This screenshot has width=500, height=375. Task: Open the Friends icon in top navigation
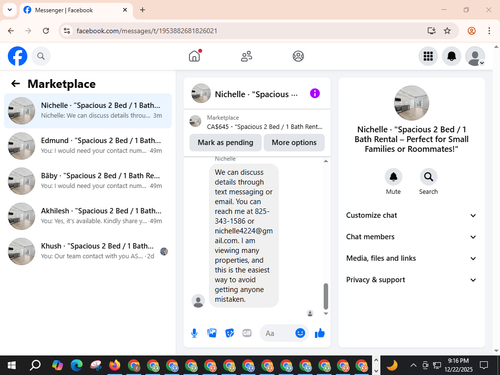click(246, 56)
